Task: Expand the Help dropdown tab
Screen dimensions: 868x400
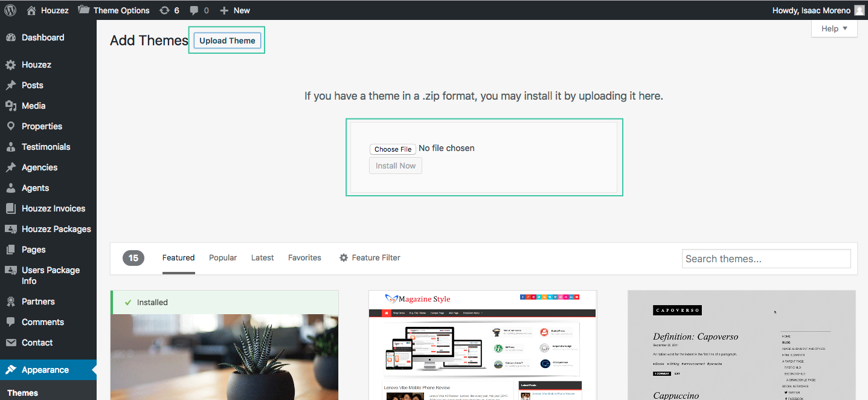Action: 834,28
